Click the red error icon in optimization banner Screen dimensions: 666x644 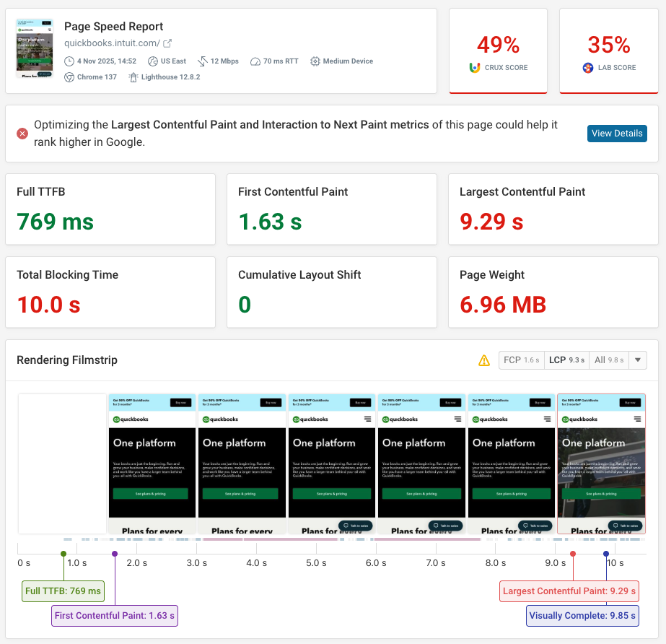(22, 133)
